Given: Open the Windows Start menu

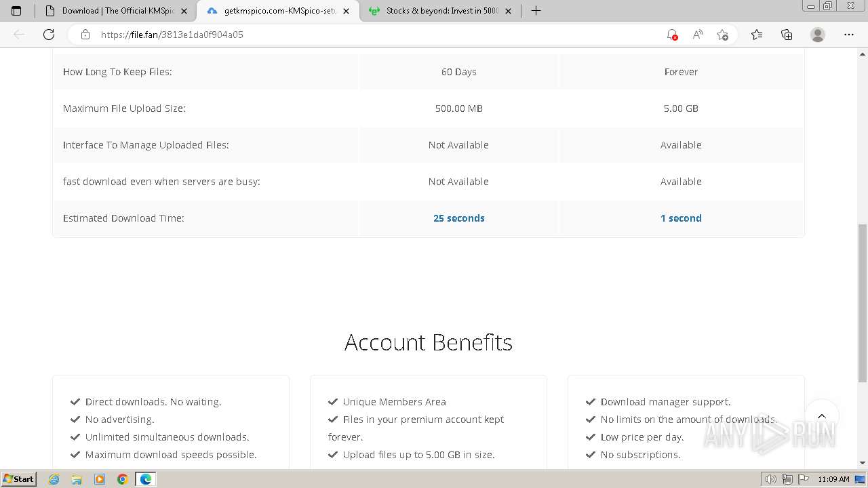Looking at the screenshot, I should point(18,479).
